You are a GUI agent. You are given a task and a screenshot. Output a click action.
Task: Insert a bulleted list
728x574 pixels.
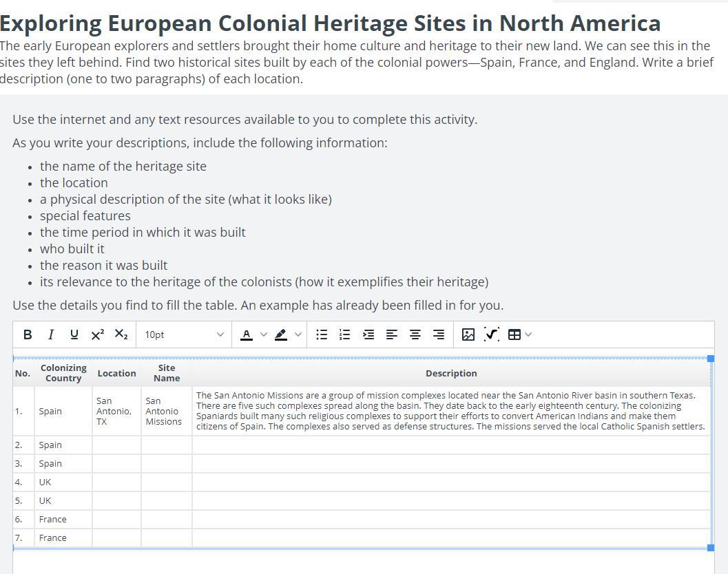(322, 334)
